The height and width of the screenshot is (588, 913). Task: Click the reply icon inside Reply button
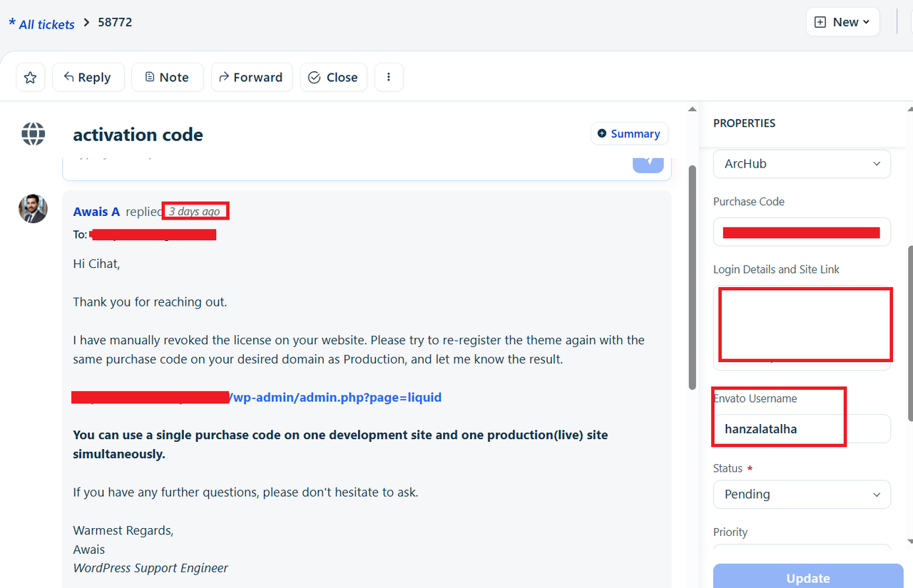[69, 77]
